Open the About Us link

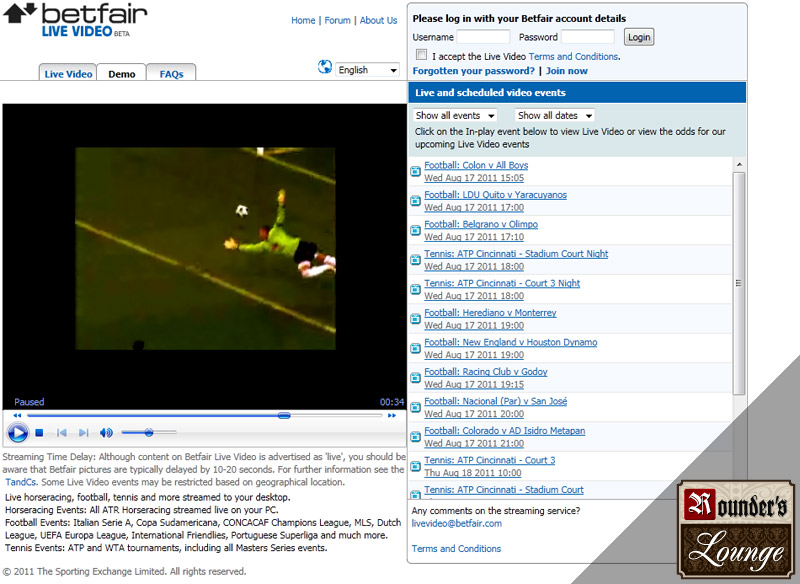[x=378, y=20]
